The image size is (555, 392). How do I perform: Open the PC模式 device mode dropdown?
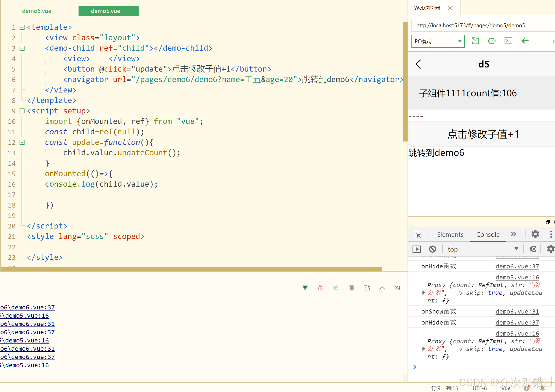pyautogui.click(x=438, y=41)
